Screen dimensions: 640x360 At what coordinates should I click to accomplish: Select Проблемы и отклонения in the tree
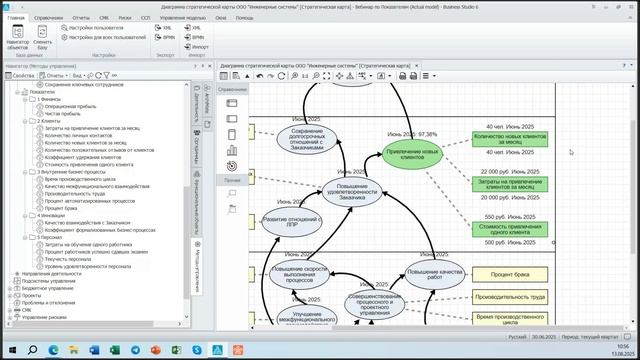click(x=48, y=303)
